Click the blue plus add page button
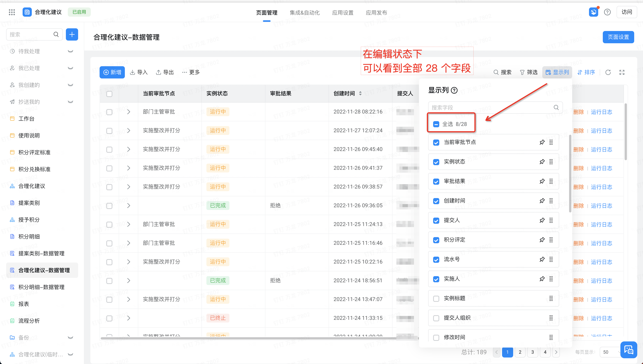 pyautogui.click(x=72, y=34)
